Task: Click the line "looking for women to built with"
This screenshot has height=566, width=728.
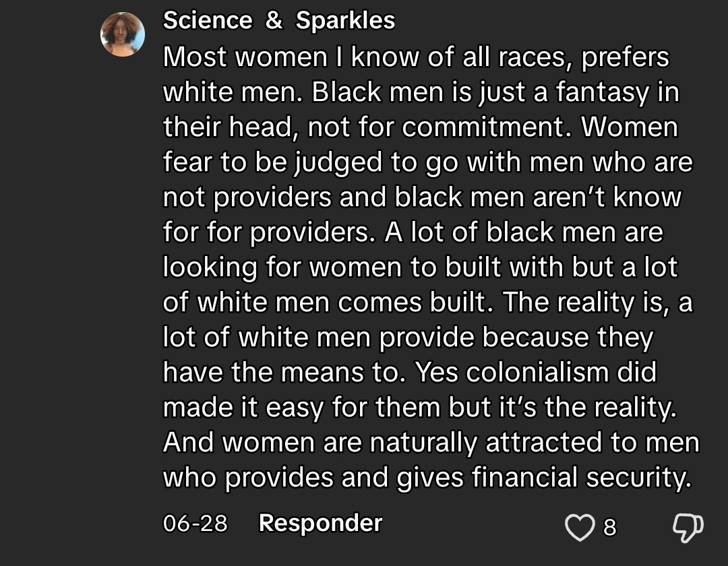Action: [x=363, y=268]
